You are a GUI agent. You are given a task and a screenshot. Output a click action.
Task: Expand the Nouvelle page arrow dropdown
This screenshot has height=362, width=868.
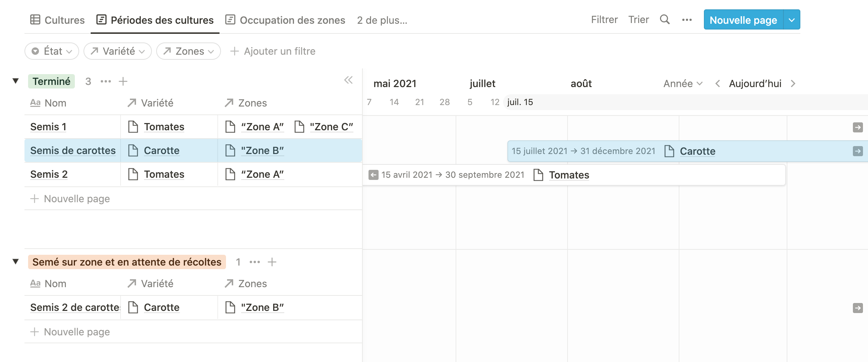point(792,20)
